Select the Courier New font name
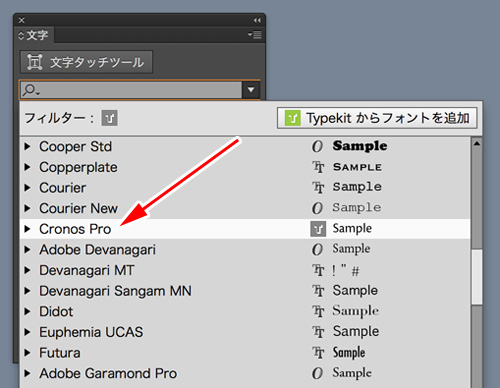Viewport: 500px width, 388px height. point(78,208)
